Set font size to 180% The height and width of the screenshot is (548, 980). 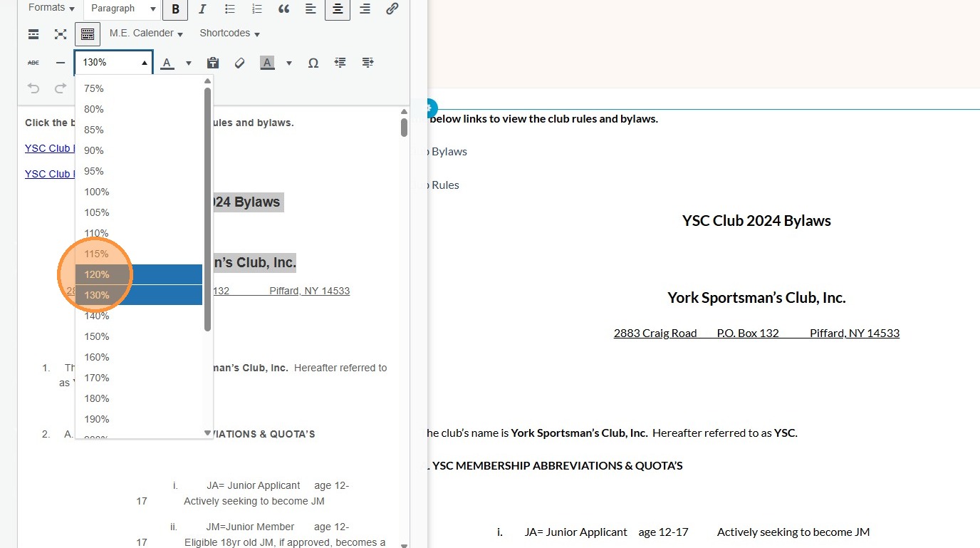tap(139, 398)
